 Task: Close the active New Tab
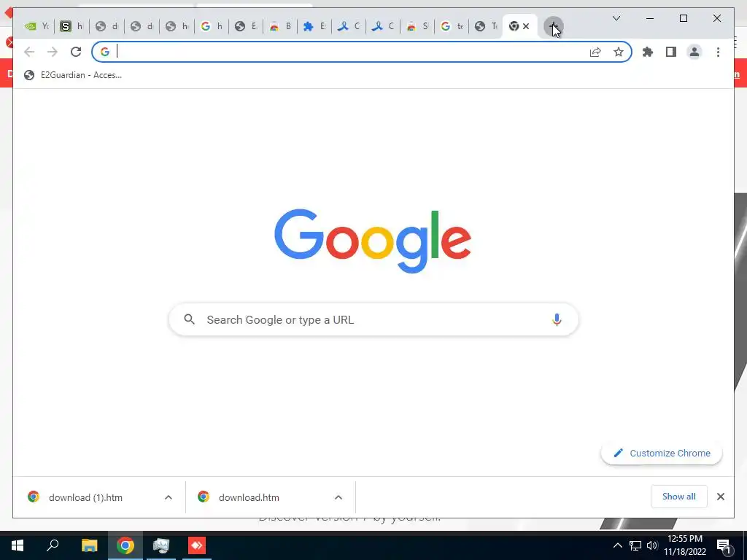click(x=526, y=26)
